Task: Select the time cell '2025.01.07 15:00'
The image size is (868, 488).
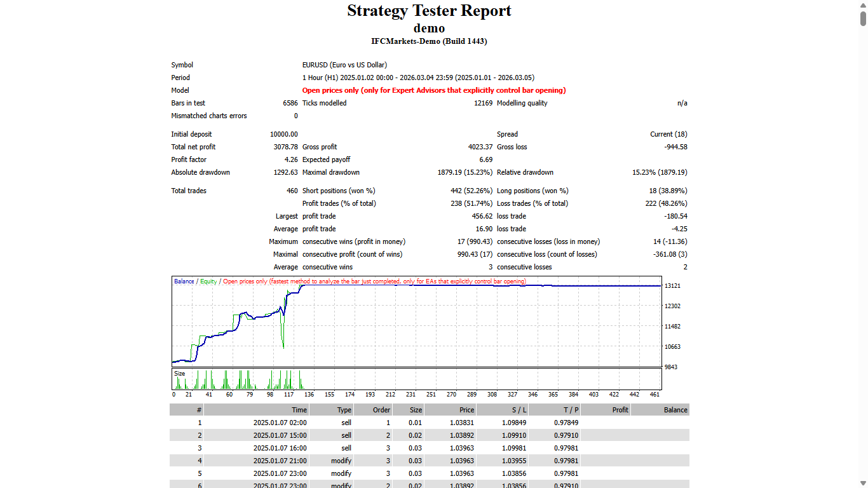Action: (x=280, y=435)
